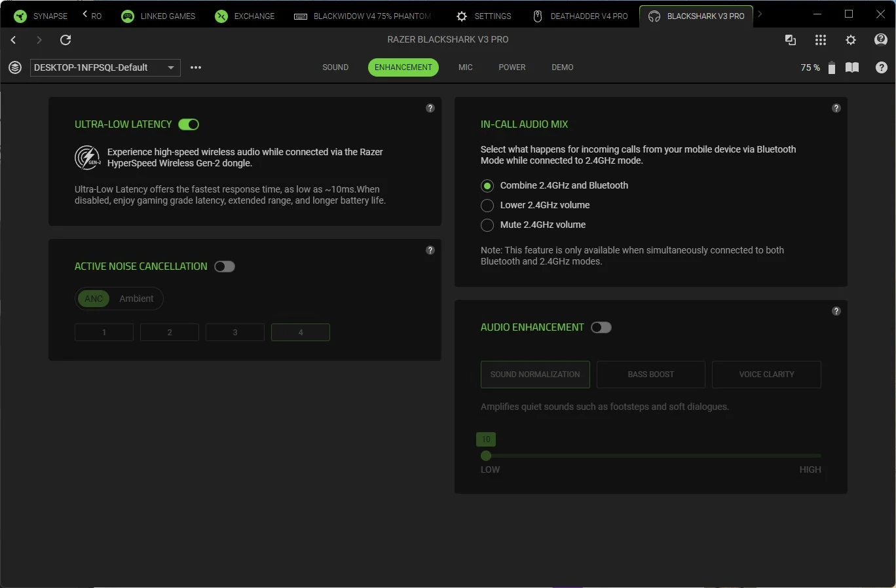
Task: Go back using the left arrow icon
Action: 13,40
